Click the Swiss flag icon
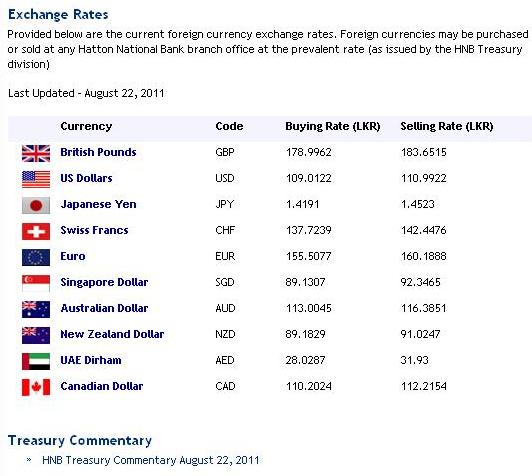 36,231
